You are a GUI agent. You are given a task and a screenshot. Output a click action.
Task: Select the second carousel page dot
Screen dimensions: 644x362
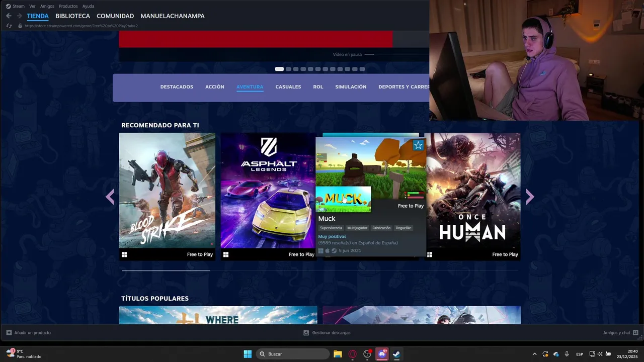click(288, 69)
